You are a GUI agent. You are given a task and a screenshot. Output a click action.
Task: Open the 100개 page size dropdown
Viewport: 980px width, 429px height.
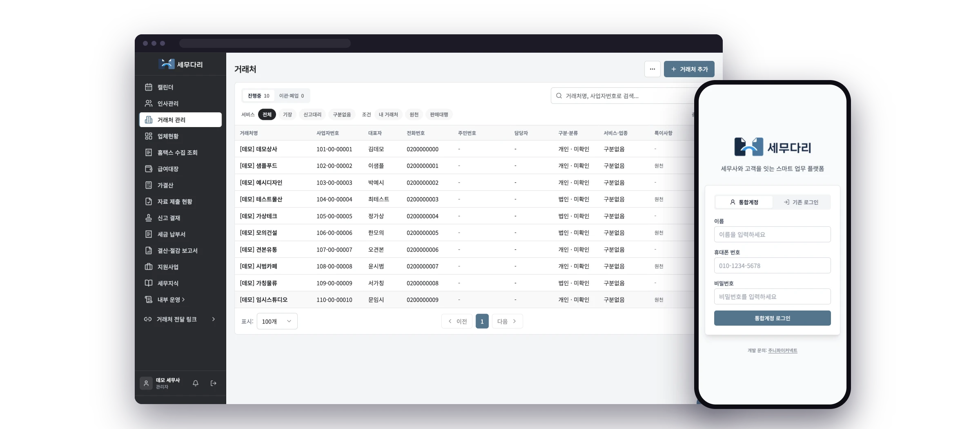click(277, 321)
